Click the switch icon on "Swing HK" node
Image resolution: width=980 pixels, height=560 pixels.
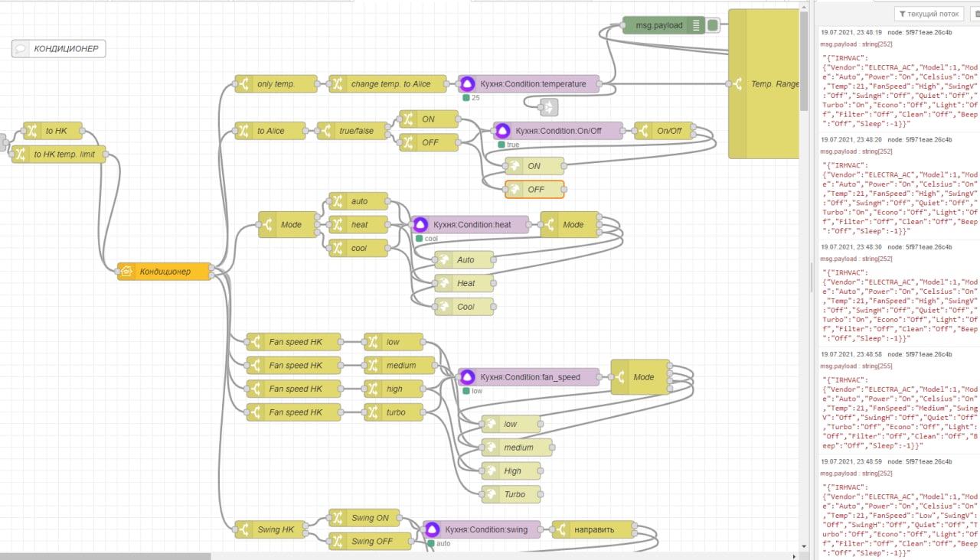tap(243, 529)
